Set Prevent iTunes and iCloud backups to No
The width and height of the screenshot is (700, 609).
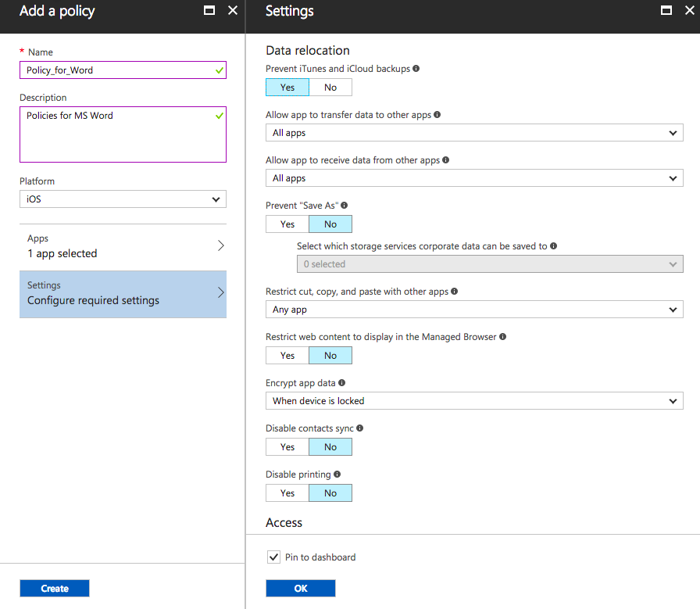(x=330, y=88)
